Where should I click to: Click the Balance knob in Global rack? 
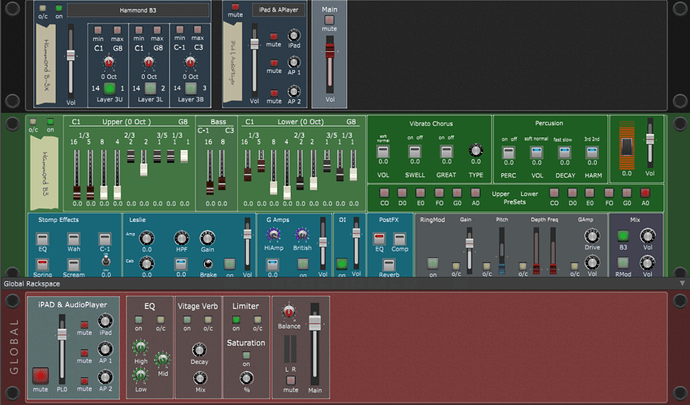pyautogui.click(x=289, y=312)
